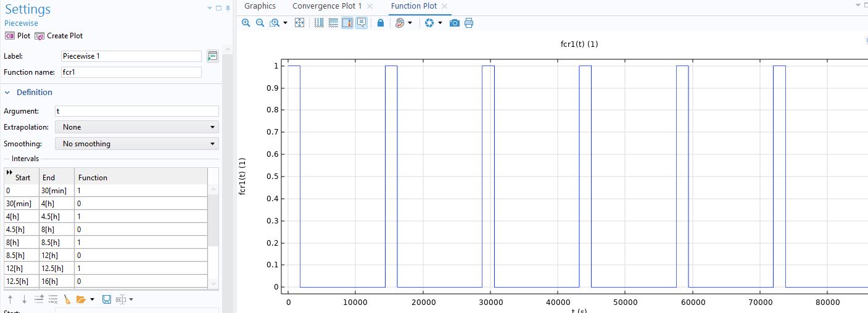
Task: Switch to the Graphics tab
Action: 260,6
